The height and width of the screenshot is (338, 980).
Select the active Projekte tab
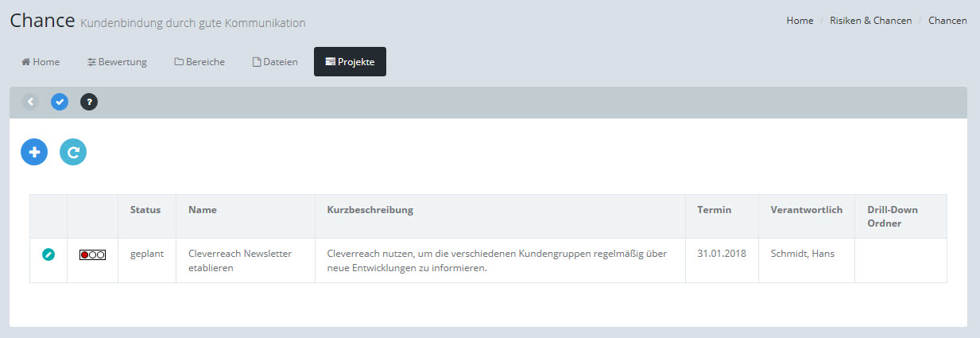pos(350,62)
